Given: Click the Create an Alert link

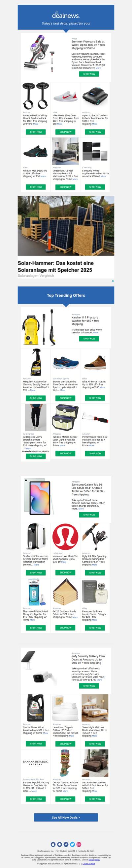Looking at the screenshot, I should click(88, 864).
